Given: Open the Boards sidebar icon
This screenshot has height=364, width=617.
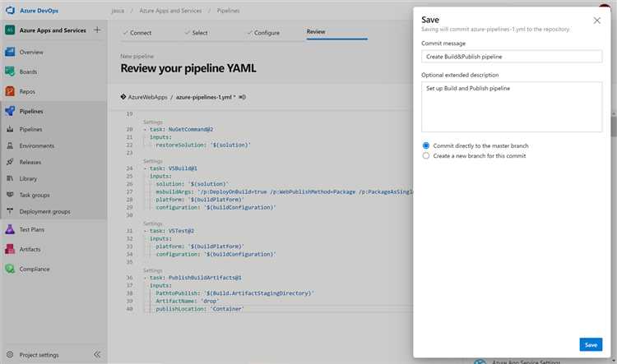Looking at the screenshot, I should pyautogui.click(x=10, y=71).
